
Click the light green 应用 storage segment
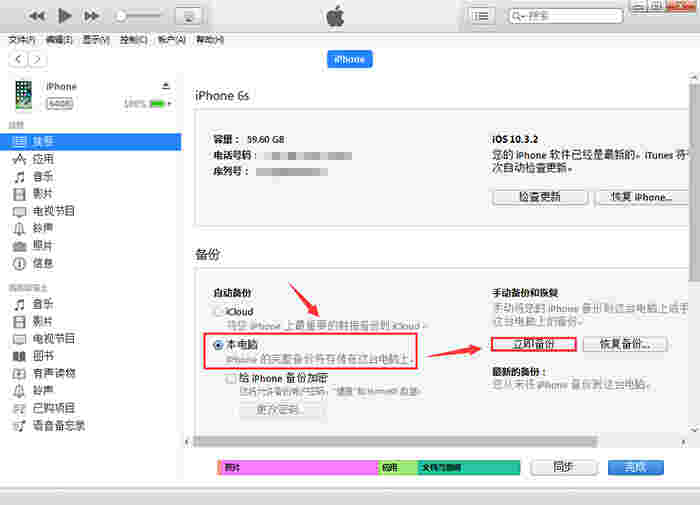coord(398,467)
